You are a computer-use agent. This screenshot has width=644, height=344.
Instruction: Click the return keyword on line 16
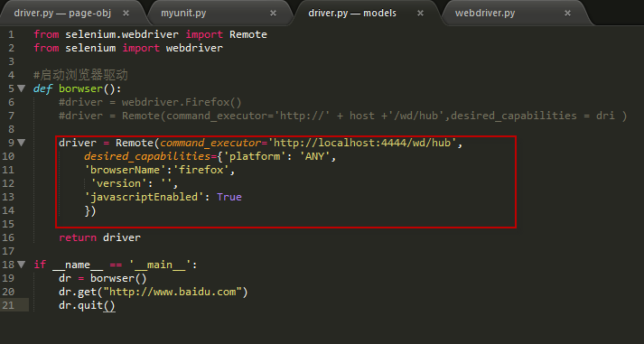coord(78,237)
